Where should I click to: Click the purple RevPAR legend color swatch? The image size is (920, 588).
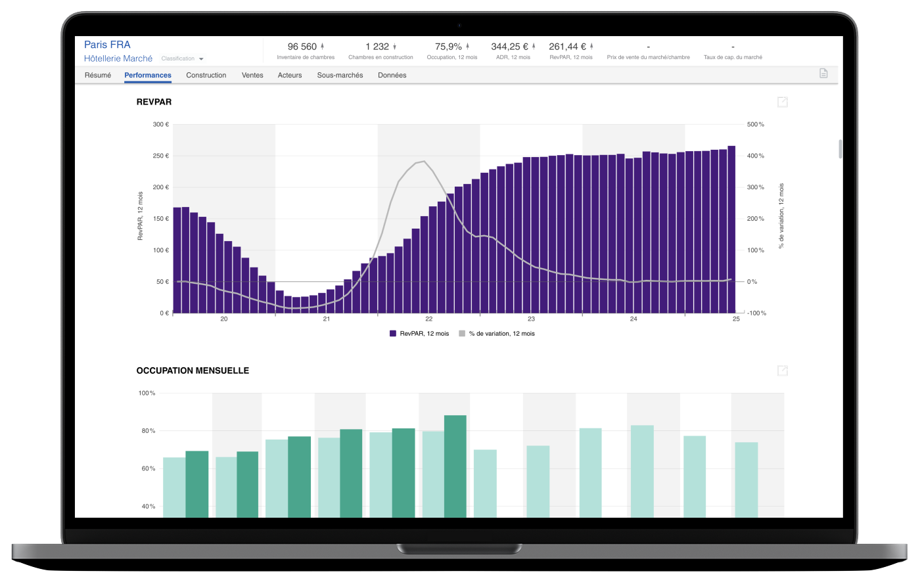click(393, 334)
